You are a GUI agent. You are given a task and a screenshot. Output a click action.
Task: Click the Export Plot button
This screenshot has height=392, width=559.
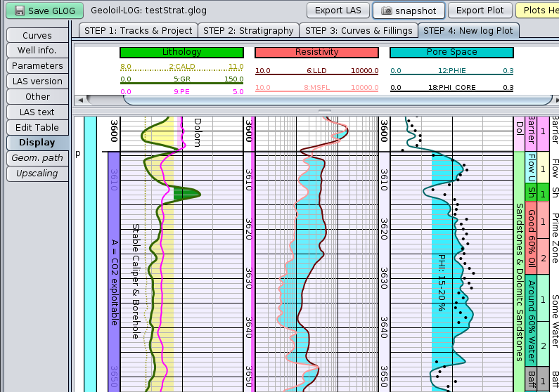click(480, 11)
